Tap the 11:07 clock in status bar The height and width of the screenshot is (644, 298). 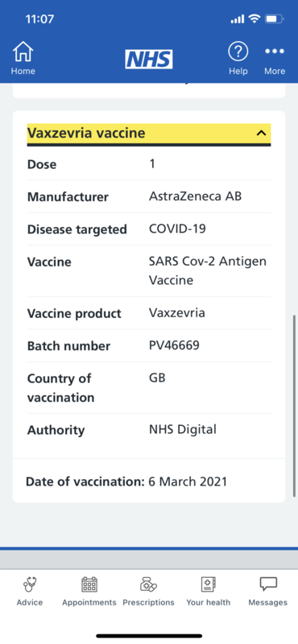(39, 19)
